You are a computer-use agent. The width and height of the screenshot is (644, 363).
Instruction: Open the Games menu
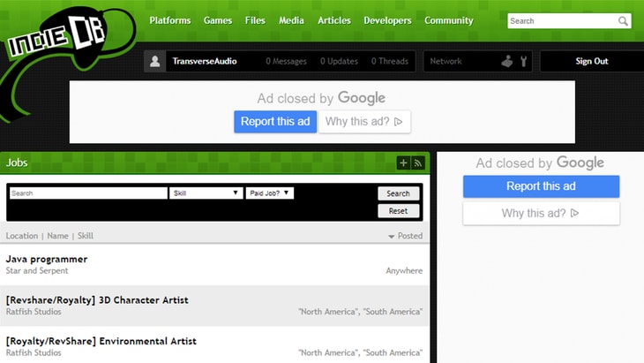[218, 20]
